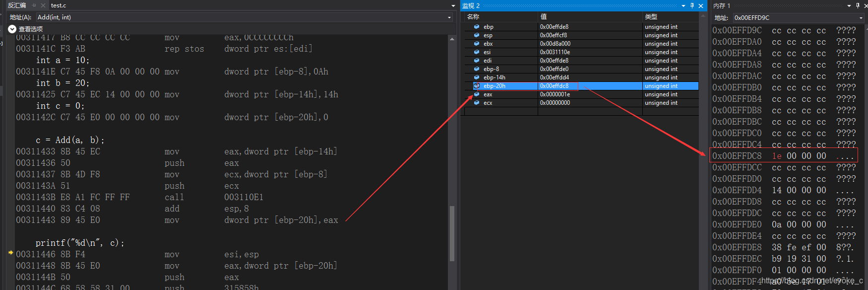Open the document tab list dropdown arrow
Viewport: 868px width, 290px height.
[x=453, y=5]
